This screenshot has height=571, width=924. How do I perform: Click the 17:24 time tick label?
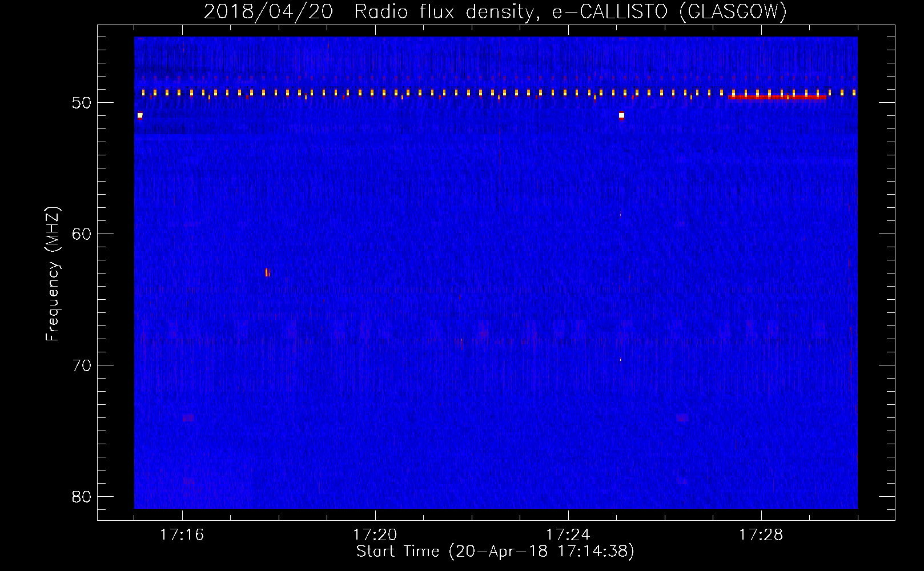pos(568,535)
